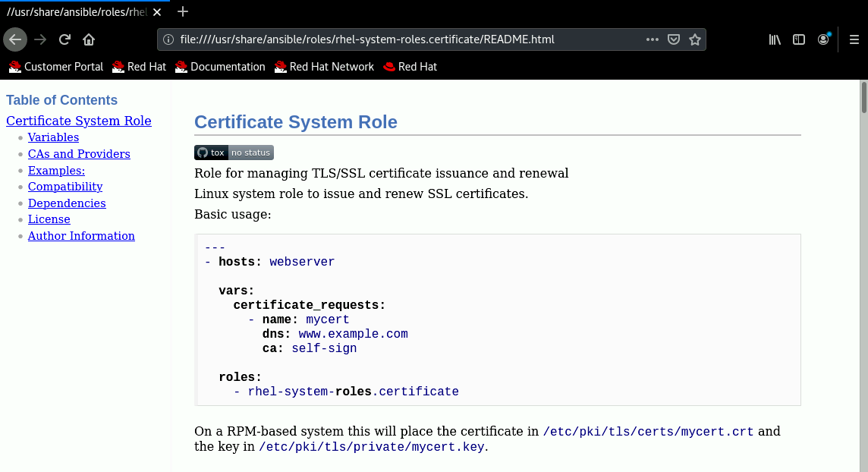Click the browser Back arrow button
This screenshot has width=868, height=472.
15,39
